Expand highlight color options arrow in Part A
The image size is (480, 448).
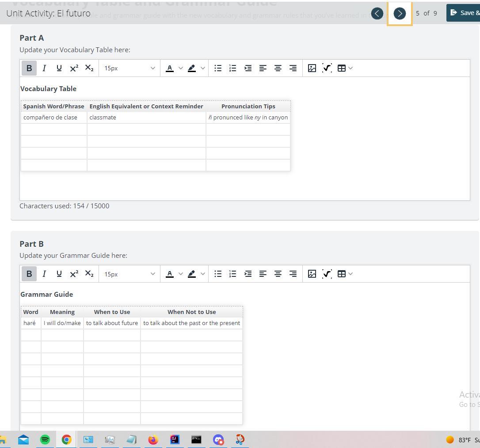click(203, 68)
